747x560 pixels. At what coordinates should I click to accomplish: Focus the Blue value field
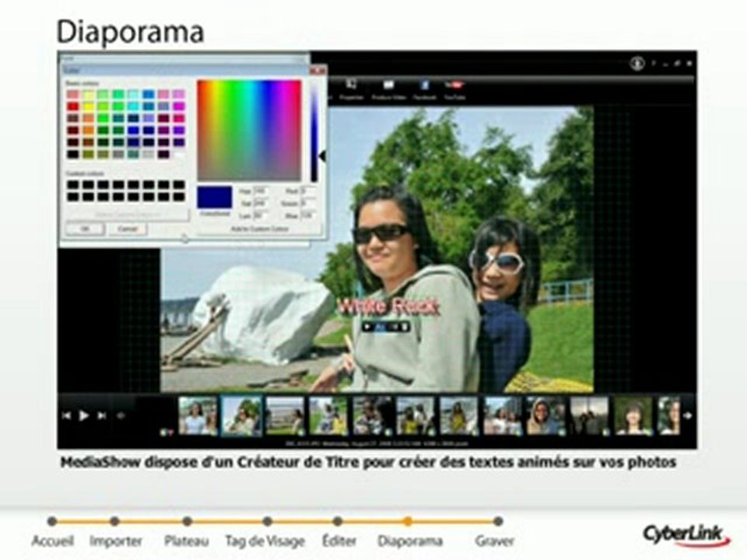309,215
